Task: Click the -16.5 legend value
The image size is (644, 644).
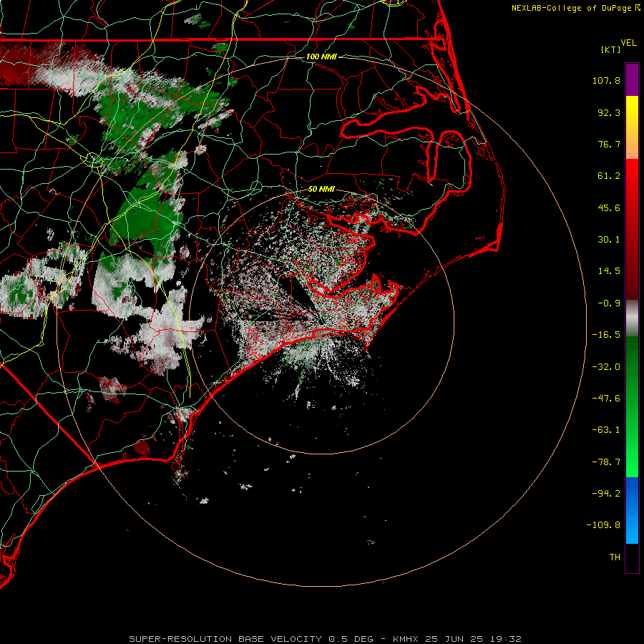Action: coord(606,335)
